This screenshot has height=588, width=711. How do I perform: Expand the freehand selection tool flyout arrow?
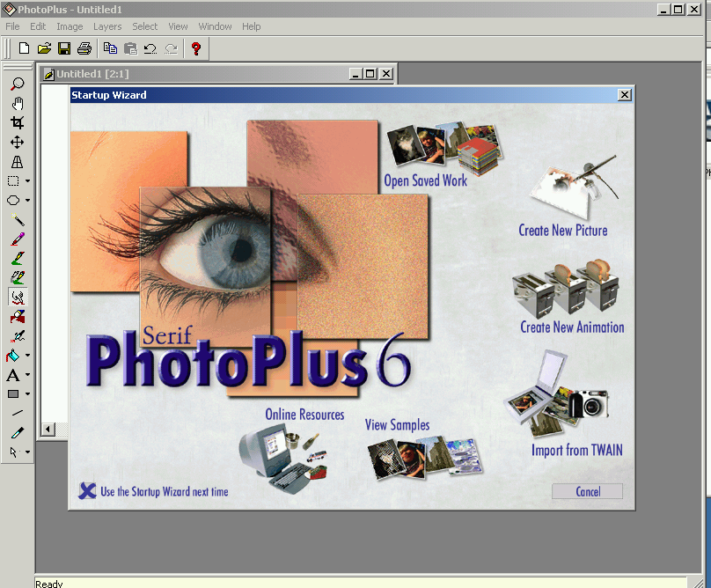(27, 200)
